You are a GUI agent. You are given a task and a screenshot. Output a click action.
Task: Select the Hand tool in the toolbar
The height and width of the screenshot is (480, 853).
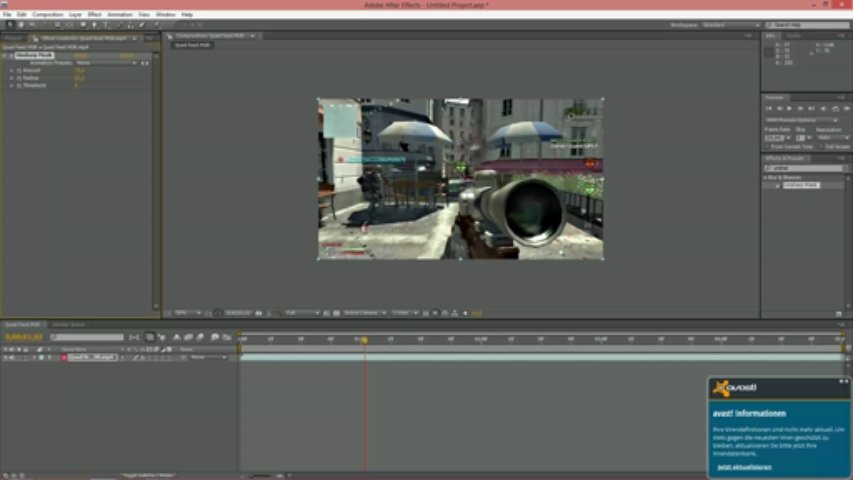[x=20, y=24]
